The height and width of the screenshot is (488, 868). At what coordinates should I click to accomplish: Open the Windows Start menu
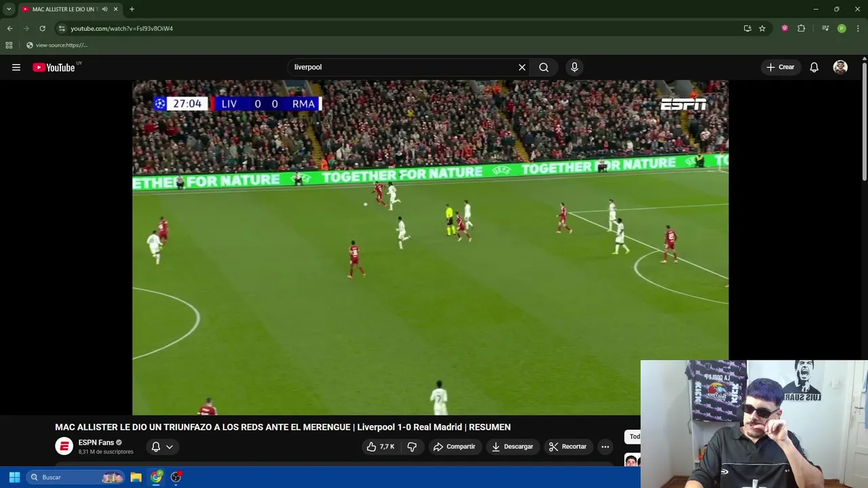click(14, 477)
